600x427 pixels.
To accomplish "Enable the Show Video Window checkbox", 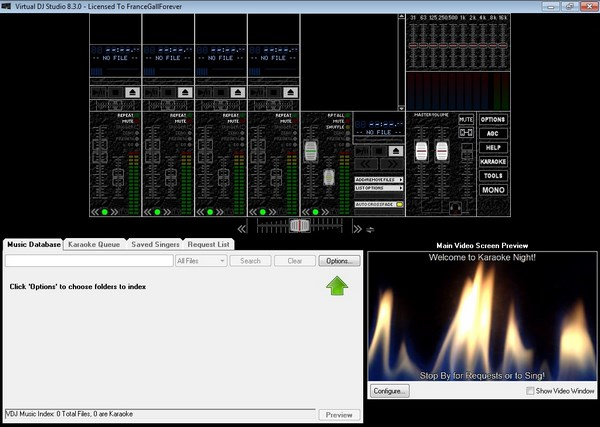I will (529, 390).
